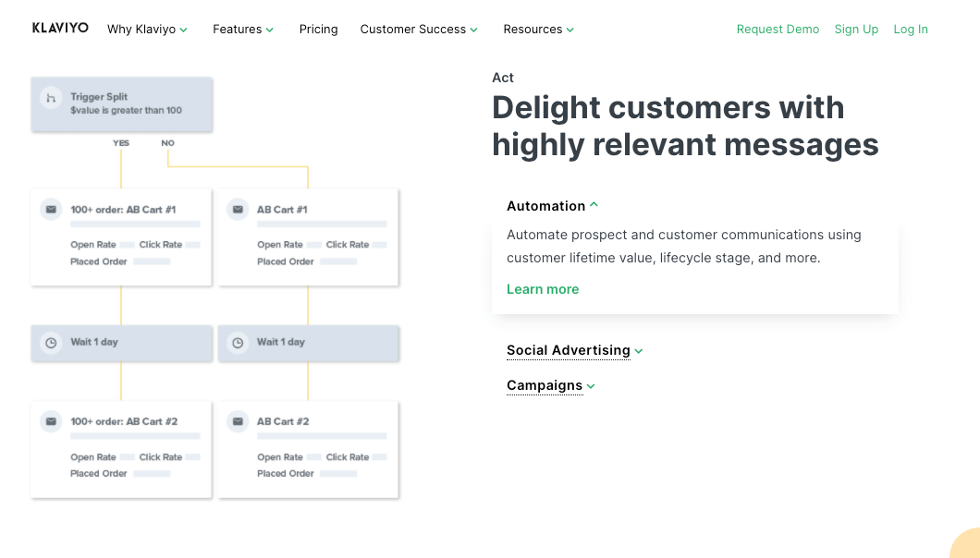The image size is (980, 558).
Task: Click Learn more under Automation
Action: point(543,289)
